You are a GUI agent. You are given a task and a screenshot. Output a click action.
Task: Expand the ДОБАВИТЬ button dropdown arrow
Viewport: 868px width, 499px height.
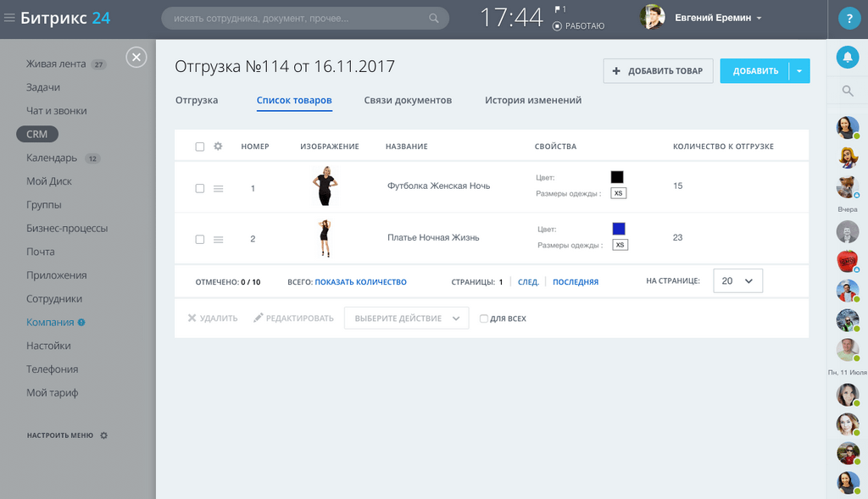799,71
